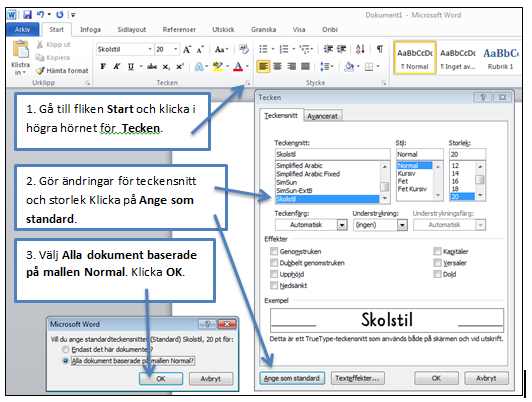The width and height of the screenshot is (532, 402).
Task: Switch to the Granska ribbon tab
Action: 264,30
